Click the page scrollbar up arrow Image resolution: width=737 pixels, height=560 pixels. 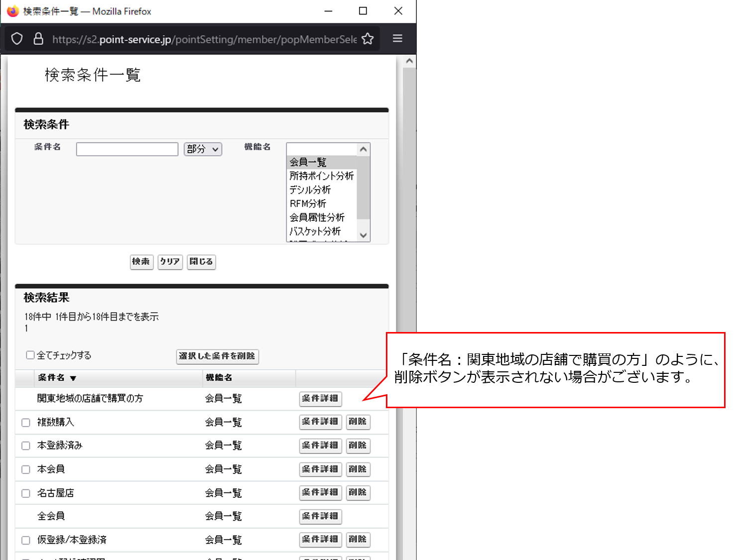(409, 61)
